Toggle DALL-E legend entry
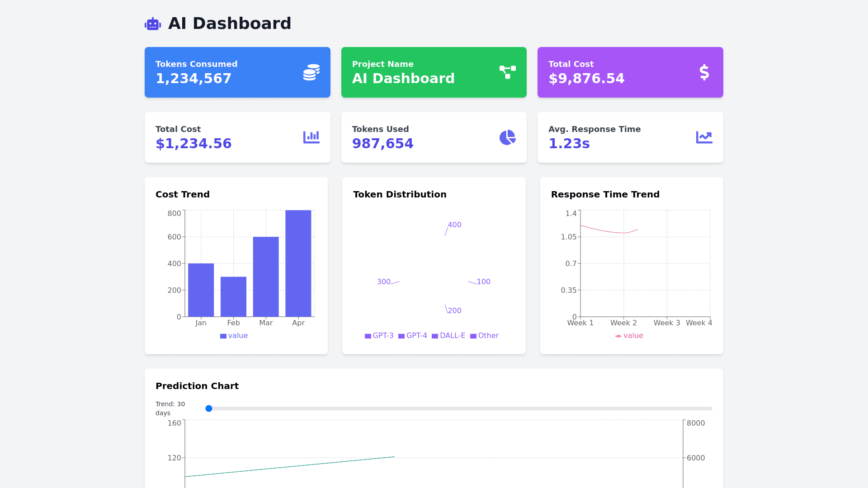868x488 pixels. tap(448, 336)
